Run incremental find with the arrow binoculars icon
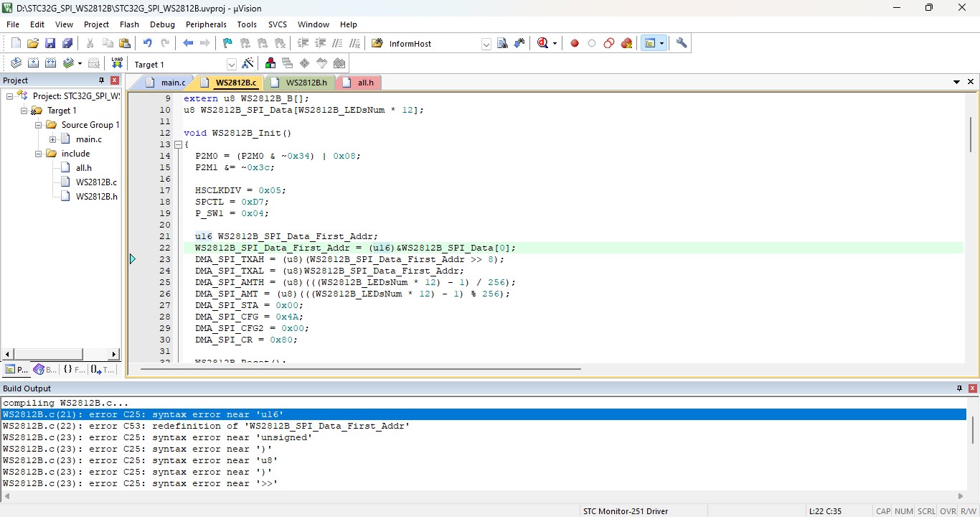This screenshot has width=980, height=517. (519, 43)
